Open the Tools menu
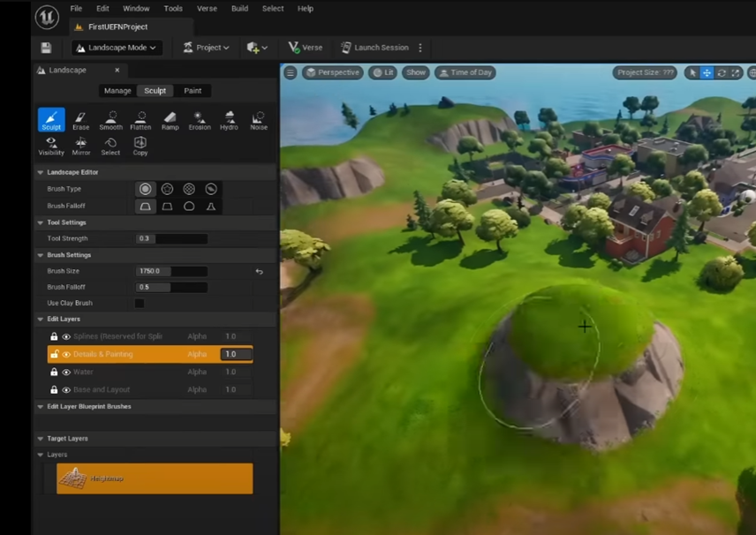The image size is (756, 535). [x=173, y=9]
